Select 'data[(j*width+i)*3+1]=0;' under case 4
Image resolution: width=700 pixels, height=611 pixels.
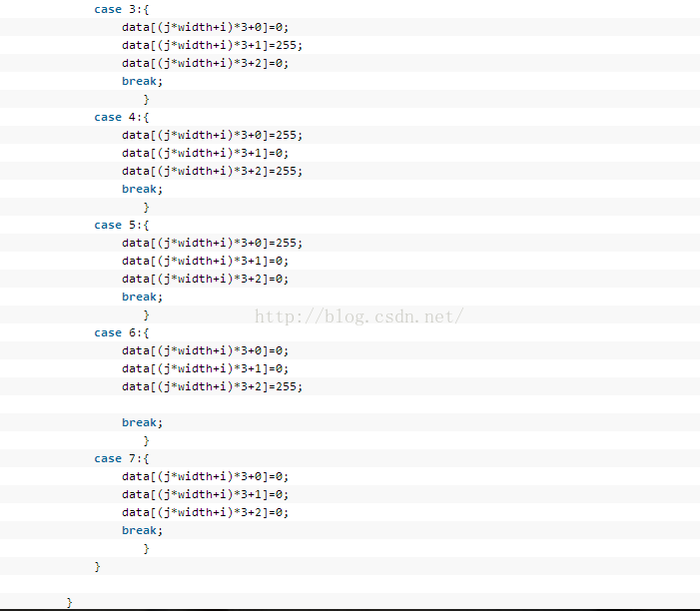tap(206, 154)
